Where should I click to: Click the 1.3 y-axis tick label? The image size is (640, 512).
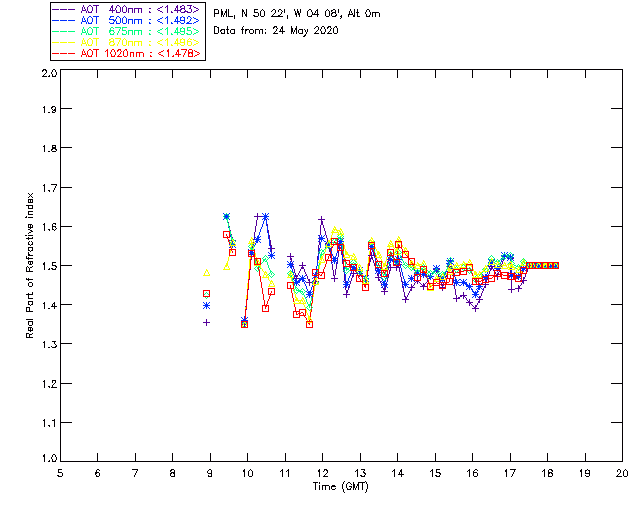tap(49, 344)
